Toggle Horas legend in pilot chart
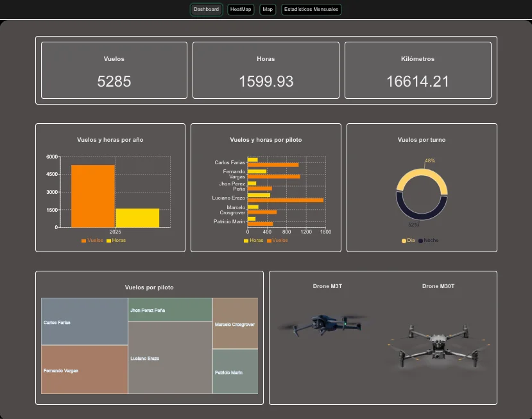The image size is (532, 419). click(x=253, y=241)
